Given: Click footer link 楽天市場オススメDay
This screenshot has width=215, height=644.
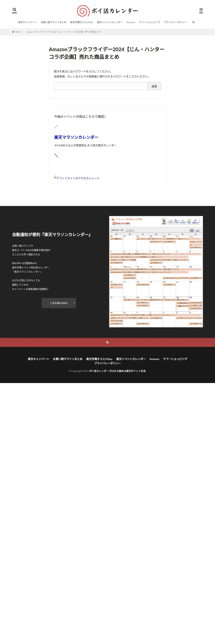Looking at the screenshot, I should click(x=99, y=359).
